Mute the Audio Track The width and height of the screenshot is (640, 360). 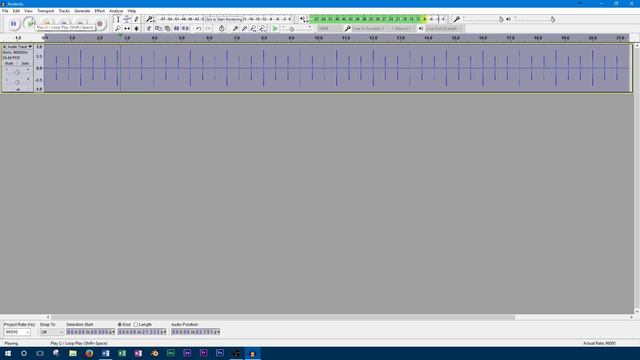[x=9, y=63]
